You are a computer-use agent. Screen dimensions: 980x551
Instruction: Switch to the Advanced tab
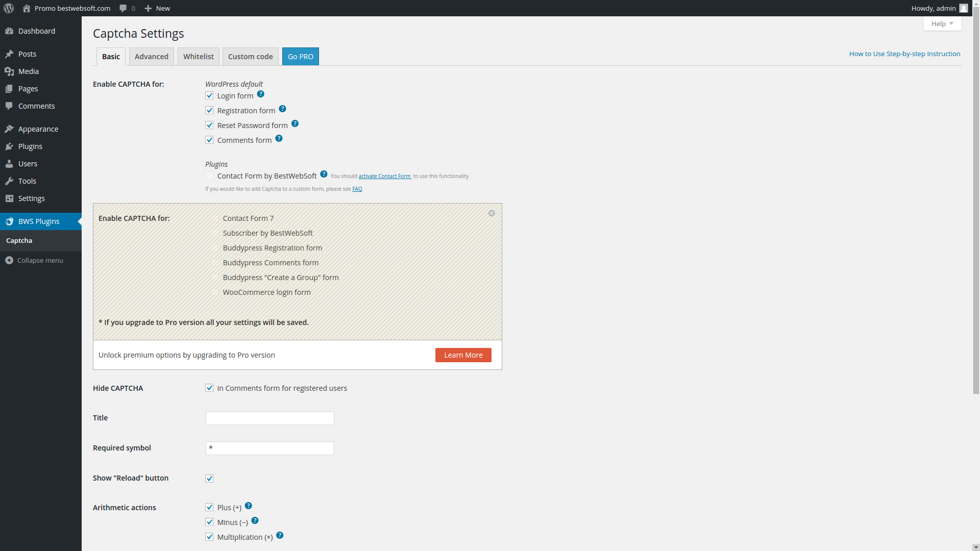click(152, 57)
